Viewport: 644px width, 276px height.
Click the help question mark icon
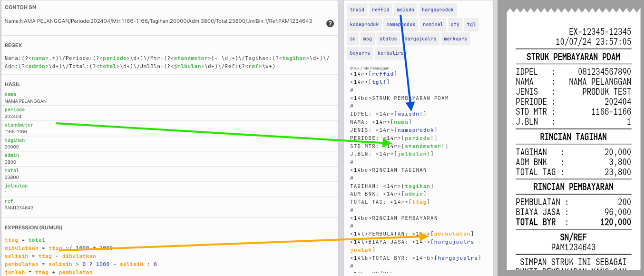click(x=330, y=23)
